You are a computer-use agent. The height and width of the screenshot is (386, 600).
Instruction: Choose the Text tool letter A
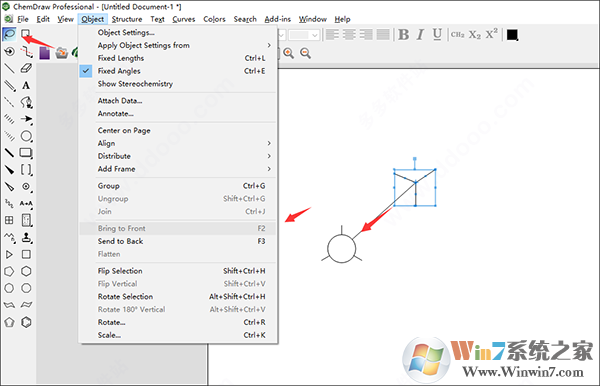[x=26, y=85]
